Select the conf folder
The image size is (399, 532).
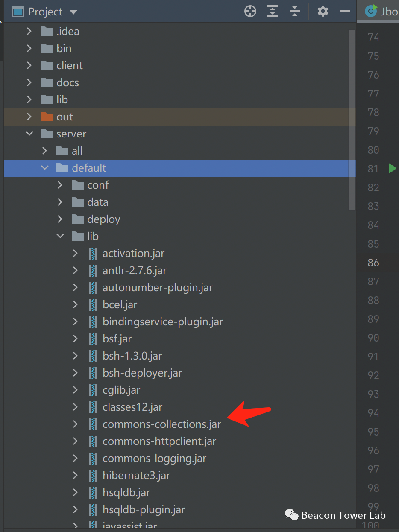tap(98, 185)
